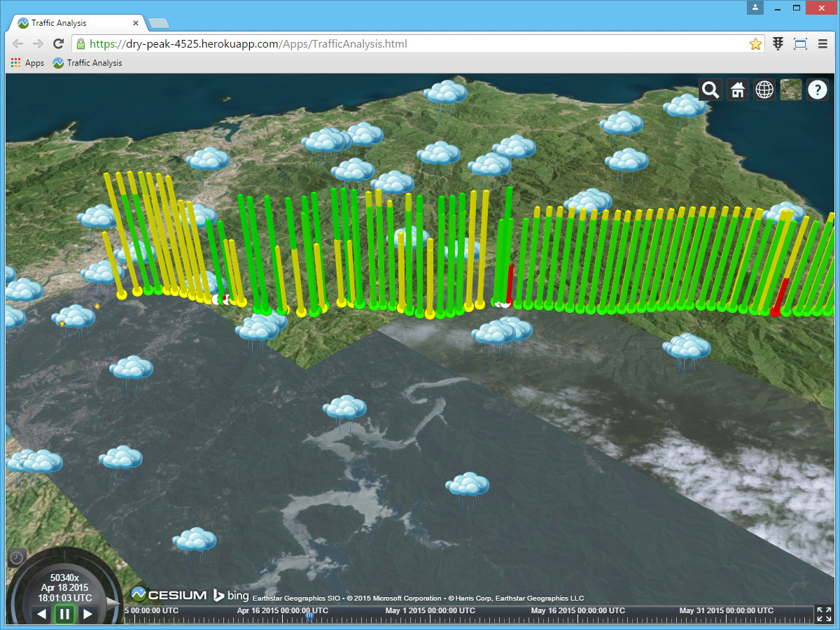This screenshot has height=630, width=840.
Task: Click the rain cloud above the winding reservoir
Action: point(344,408)
